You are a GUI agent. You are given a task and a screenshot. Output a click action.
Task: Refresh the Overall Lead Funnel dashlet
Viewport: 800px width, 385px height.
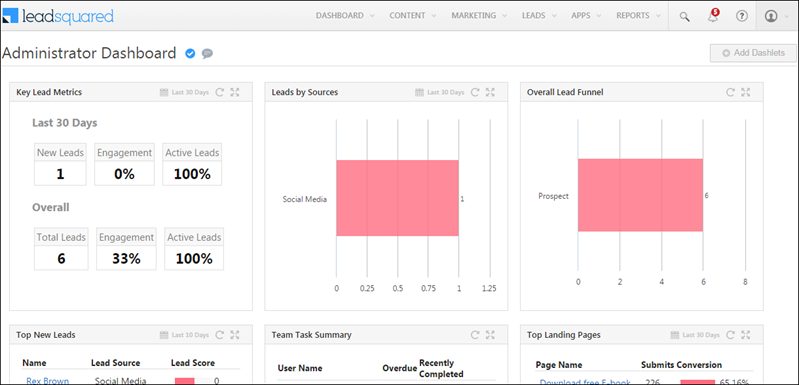coord(731,92)
